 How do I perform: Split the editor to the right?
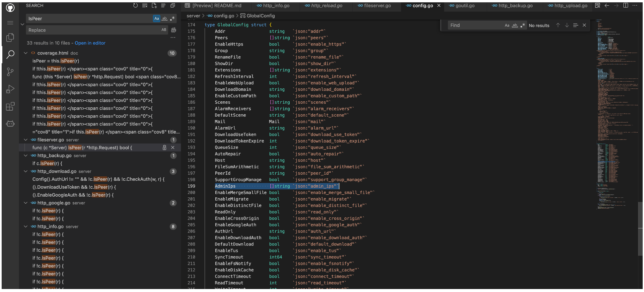pos(625,6)
